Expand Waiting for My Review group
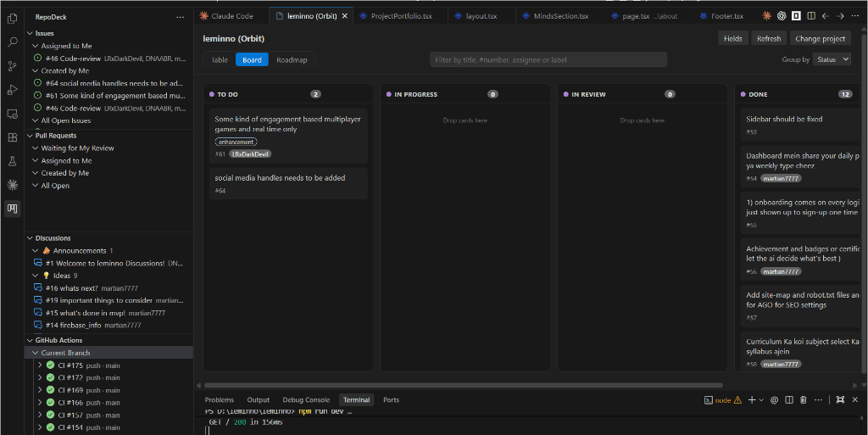This screenshot has height=435, width=868. [x=36, y=148]
